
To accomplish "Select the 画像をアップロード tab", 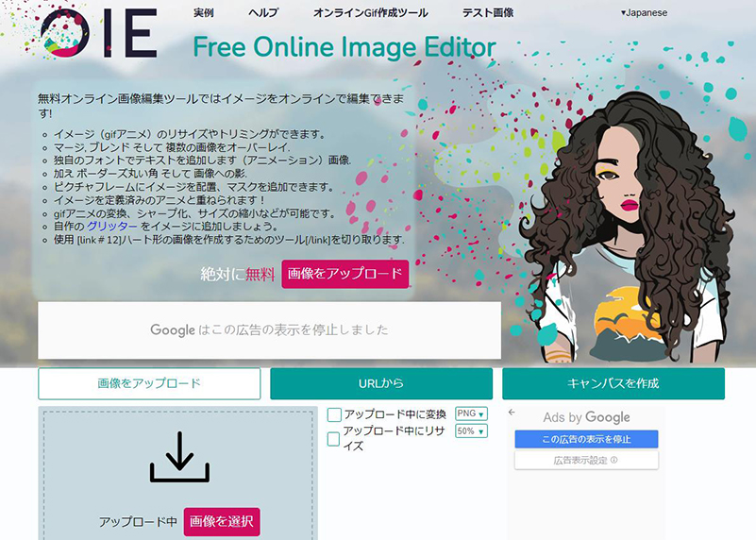I will [x=149, y=384].
